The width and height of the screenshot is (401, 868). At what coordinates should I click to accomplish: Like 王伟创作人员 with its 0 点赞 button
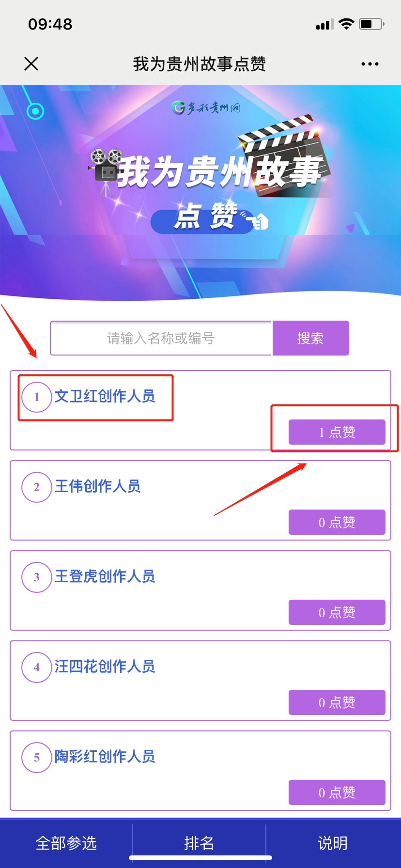pos(337,522)
